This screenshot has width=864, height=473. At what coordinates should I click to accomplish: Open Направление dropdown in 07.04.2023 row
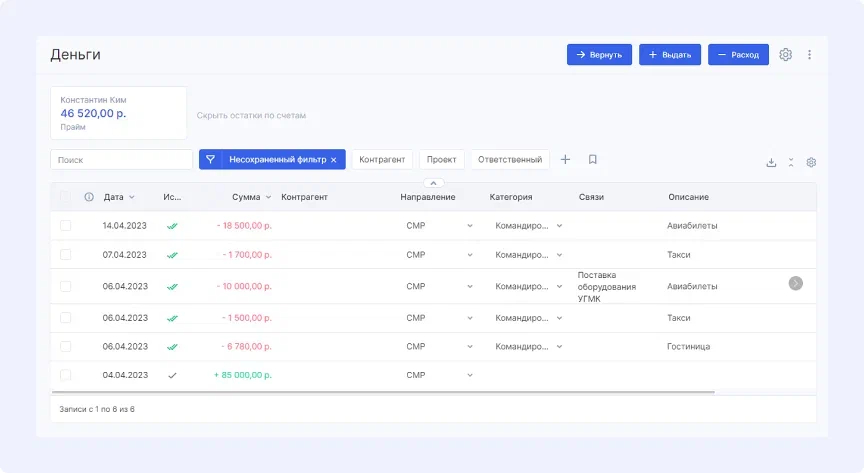[470, 255]
